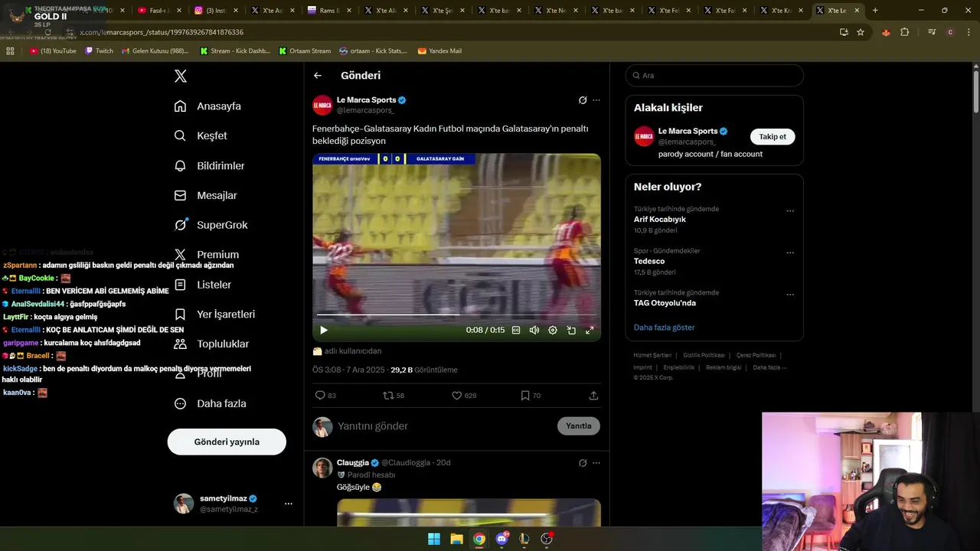Toggle video captions CC button
Viewport: 980px width, 551px height.
(x=516, y=330)
